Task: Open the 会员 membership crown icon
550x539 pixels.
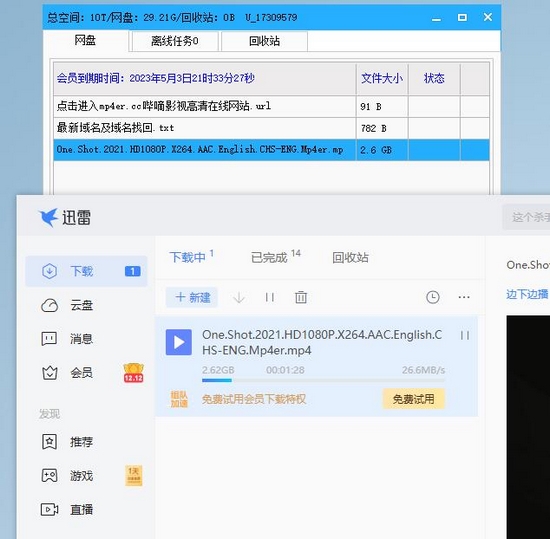Action: [49, 372]
